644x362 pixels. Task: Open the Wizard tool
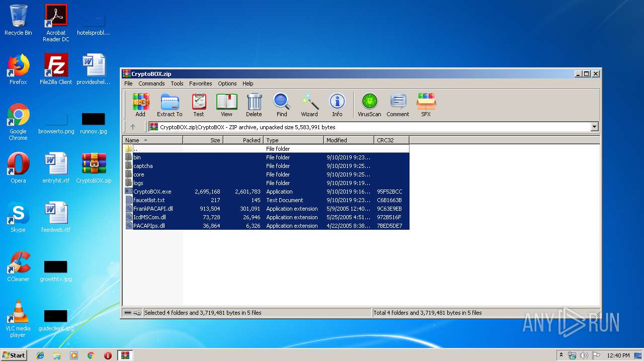(x=309, y=105)
